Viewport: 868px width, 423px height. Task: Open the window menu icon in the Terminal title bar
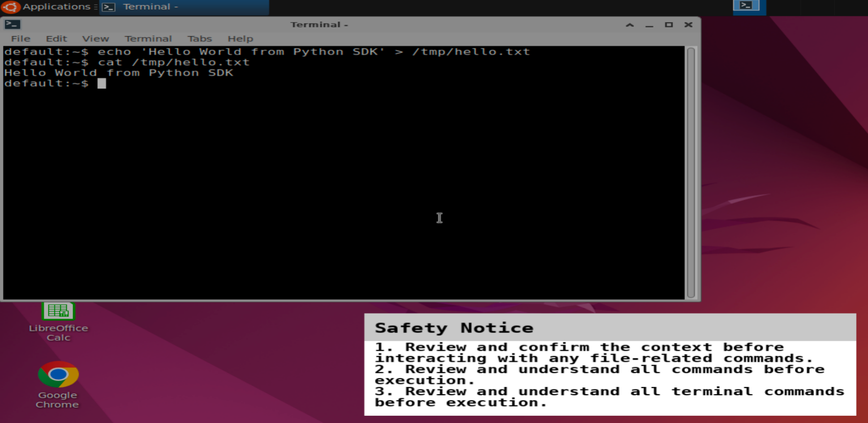tap(12, 24)
